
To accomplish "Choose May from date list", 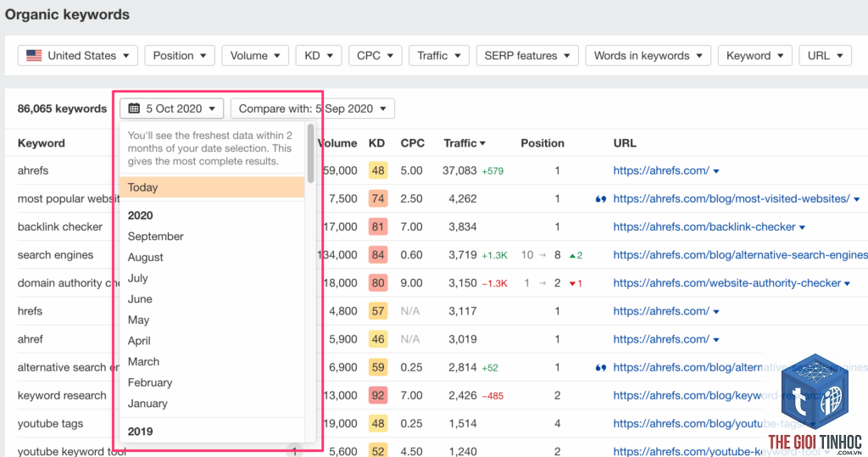I will pyautogui.click(x=138, y=320).
